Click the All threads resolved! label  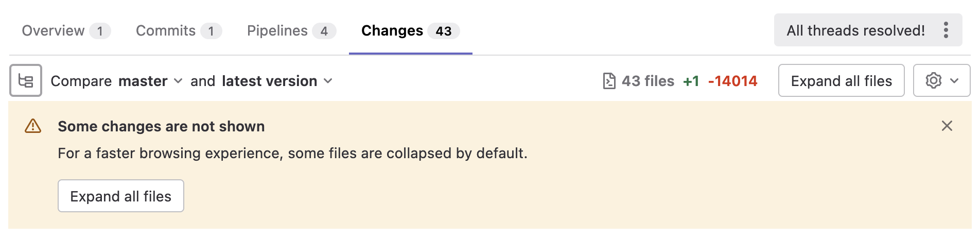click(855, 30)
